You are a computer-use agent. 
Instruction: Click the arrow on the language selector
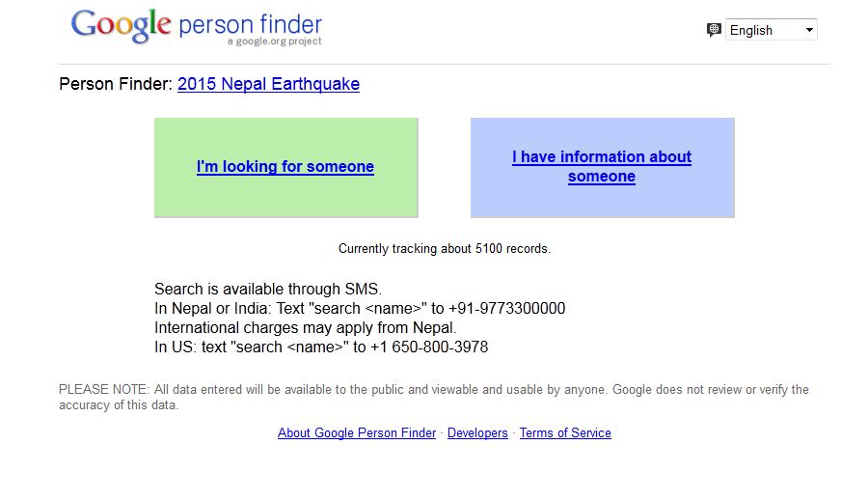809,30
